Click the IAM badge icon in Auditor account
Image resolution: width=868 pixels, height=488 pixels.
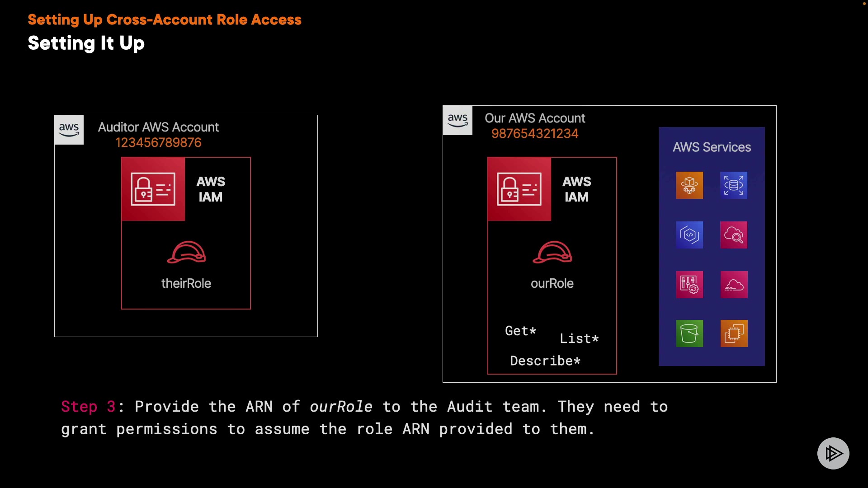click(153, 189)
